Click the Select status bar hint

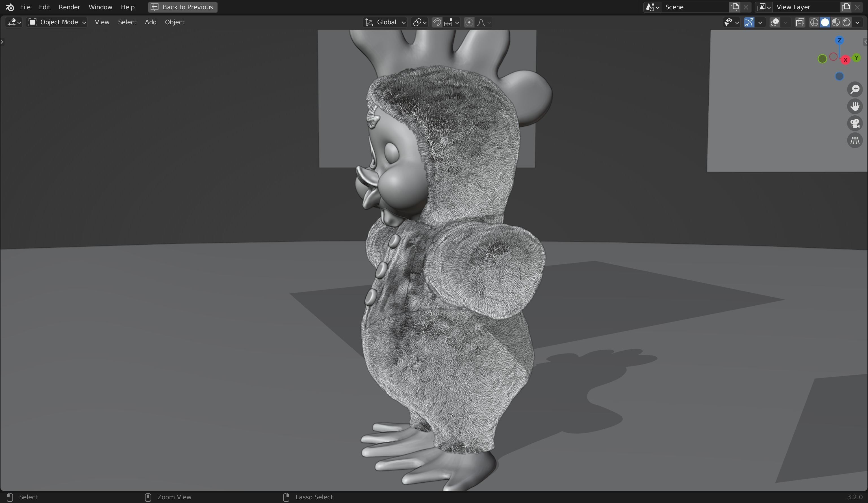28,497
